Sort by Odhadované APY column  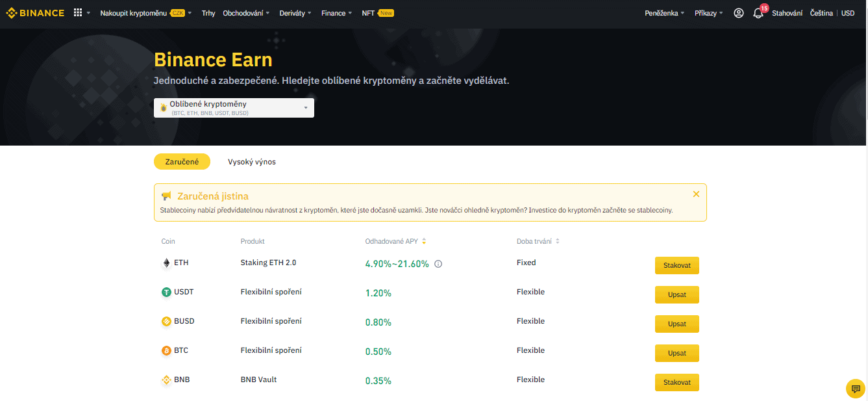[x=424, y=242]
